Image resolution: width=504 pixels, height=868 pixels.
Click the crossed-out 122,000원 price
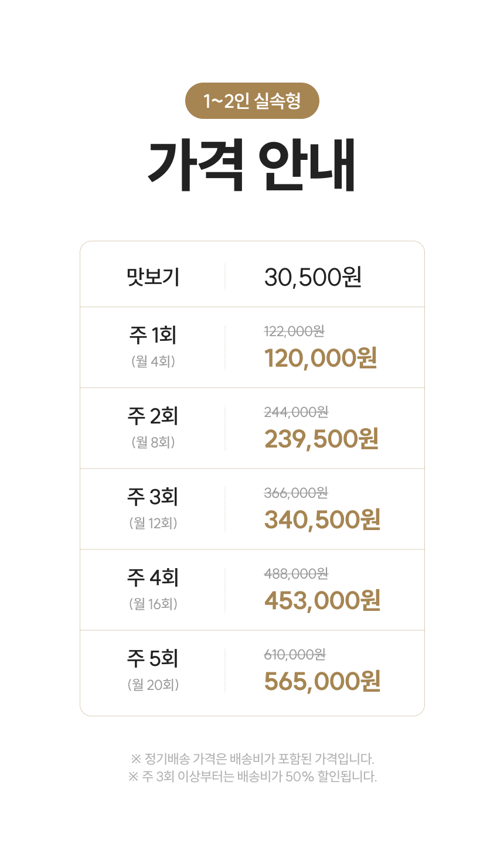click(x=294, y=332)
